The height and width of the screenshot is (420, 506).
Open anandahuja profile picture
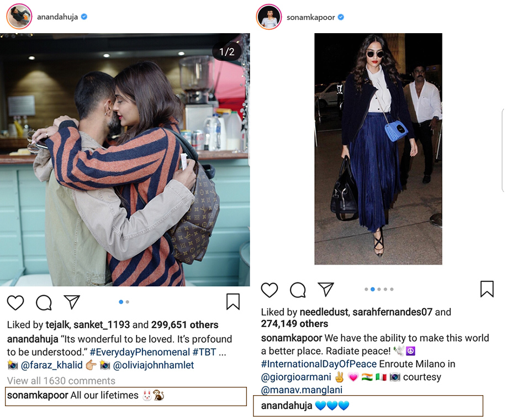[19, 17]
